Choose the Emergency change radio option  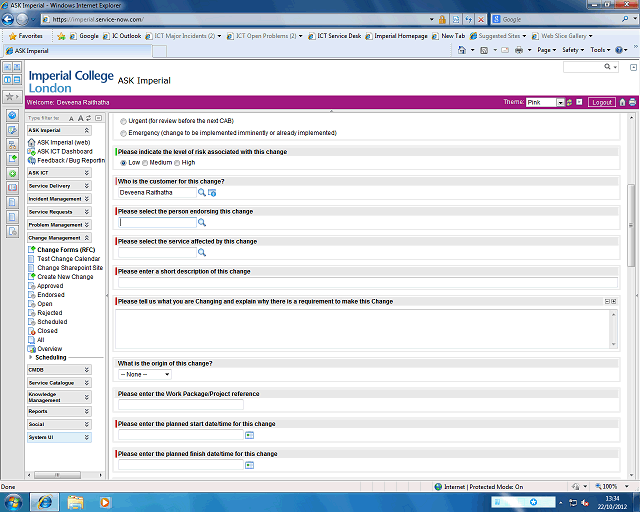pos(124,132)
